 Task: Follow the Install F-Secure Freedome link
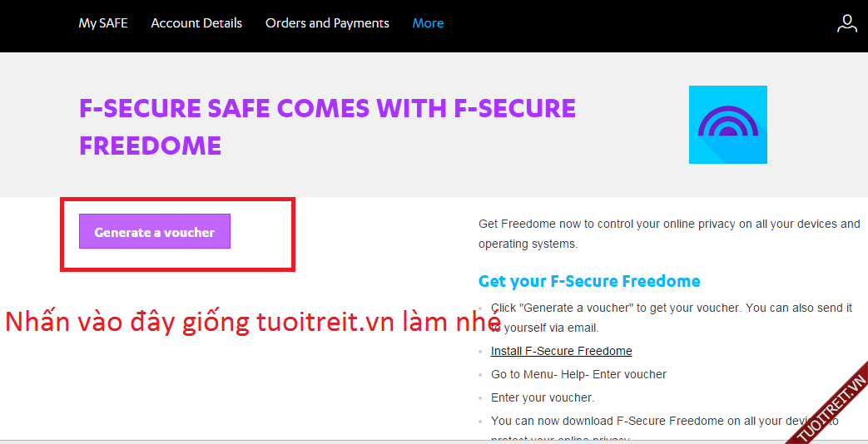[x=562, y=351]
